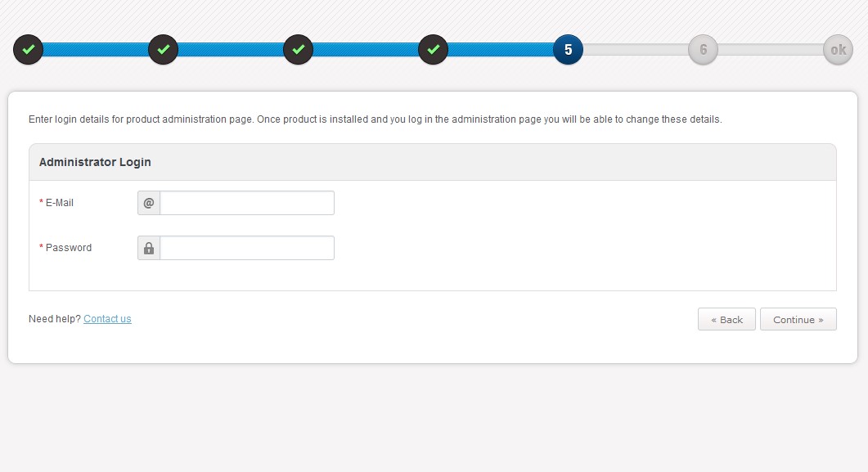The height and width of the screenshot is (472, 868).
Task: Click the current step 5 circle
Action: [x=568, y=50]
